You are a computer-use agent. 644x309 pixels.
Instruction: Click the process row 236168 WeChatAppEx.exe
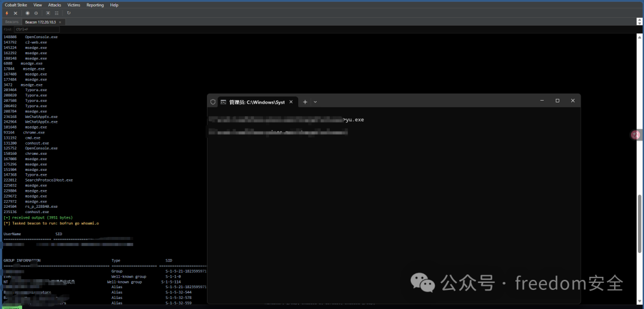click(x=30, y=116)
